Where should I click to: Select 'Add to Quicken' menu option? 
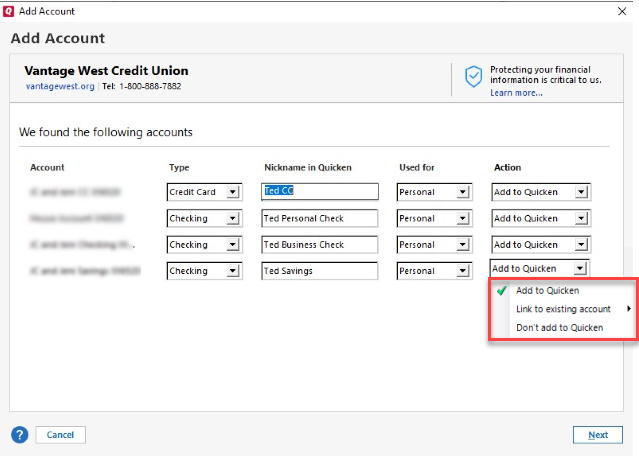tap(547, 291)
